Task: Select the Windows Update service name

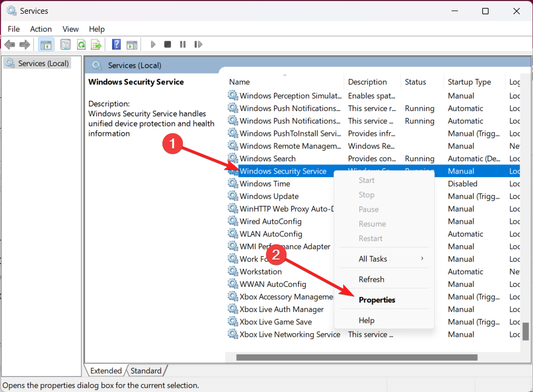Action: (x=269, y=196)
